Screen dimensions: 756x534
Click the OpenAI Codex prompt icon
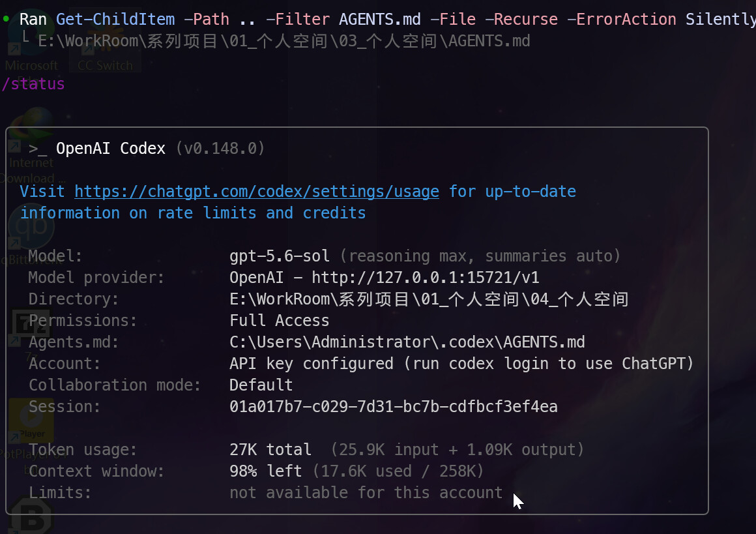coord(38,149)
